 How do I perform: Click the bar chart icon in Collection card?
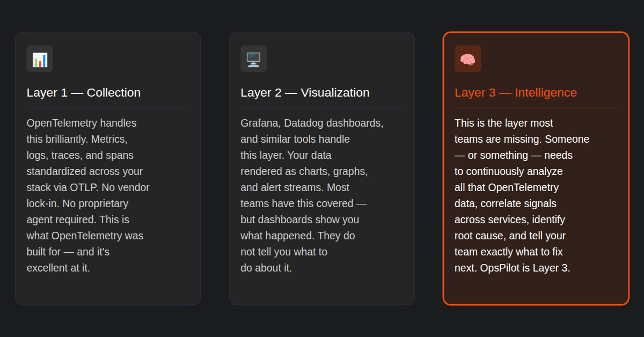[x=40, y=59]
